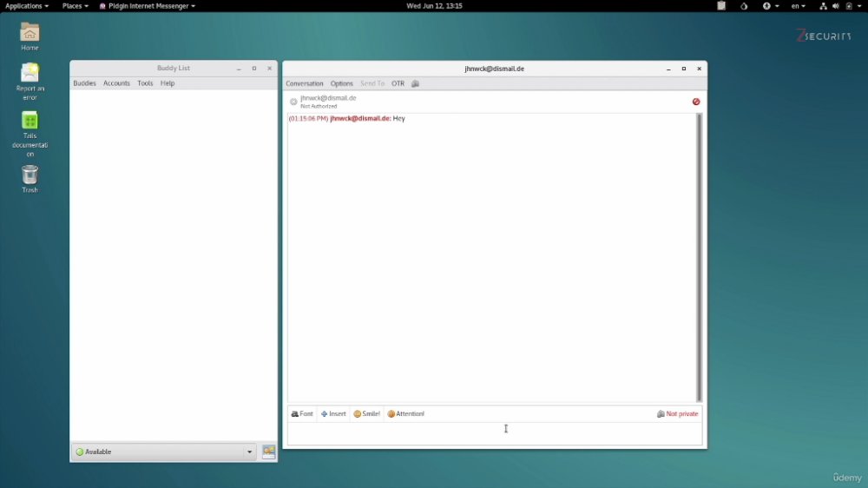Click the buddy icon selector beside Available
The height and width of the screenshot is (488, 868).
coord(268,452)
